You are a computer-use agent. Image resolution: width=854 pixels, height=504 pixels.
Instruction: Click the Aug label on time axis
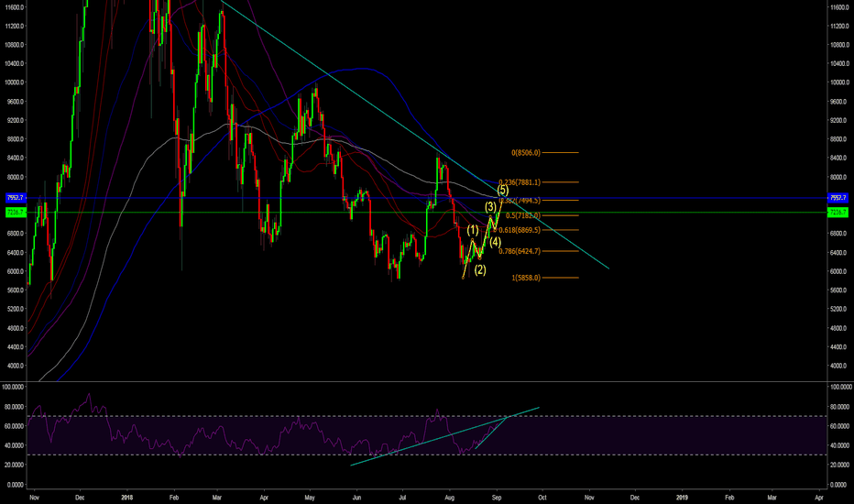449,498
